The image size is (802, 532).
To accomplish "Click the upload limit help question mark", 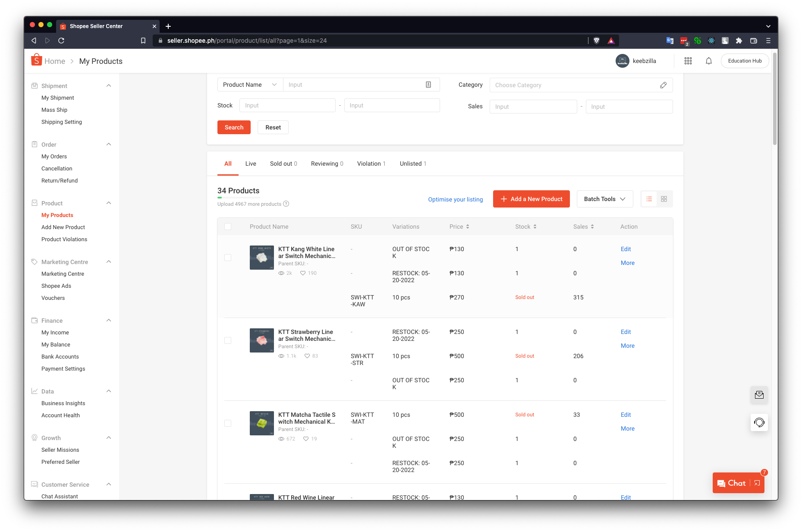I will coord(286,204).
